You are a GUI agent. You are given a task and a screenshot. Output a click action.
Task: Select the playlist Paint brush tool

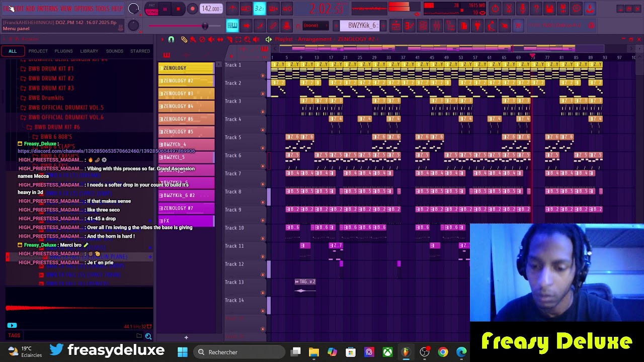pos(193,39)
